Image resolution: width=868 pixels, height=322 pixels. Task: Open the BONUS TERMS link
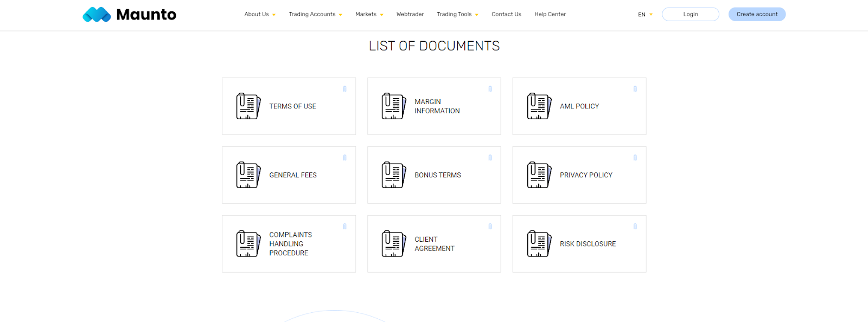pyautogui.click(x=438, y=175)
